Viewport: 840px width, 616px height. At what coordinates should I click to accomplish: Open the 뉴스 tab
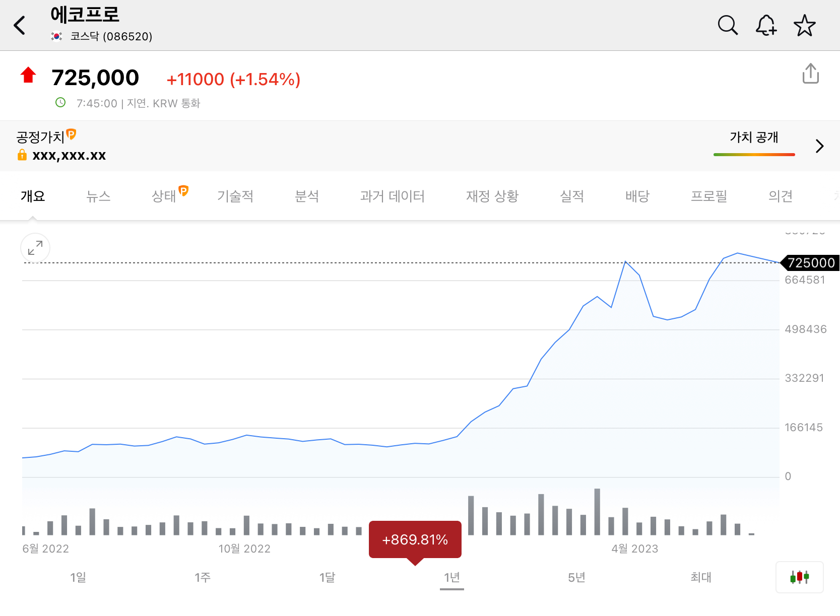pyautogui.click(x=98, y=196)
